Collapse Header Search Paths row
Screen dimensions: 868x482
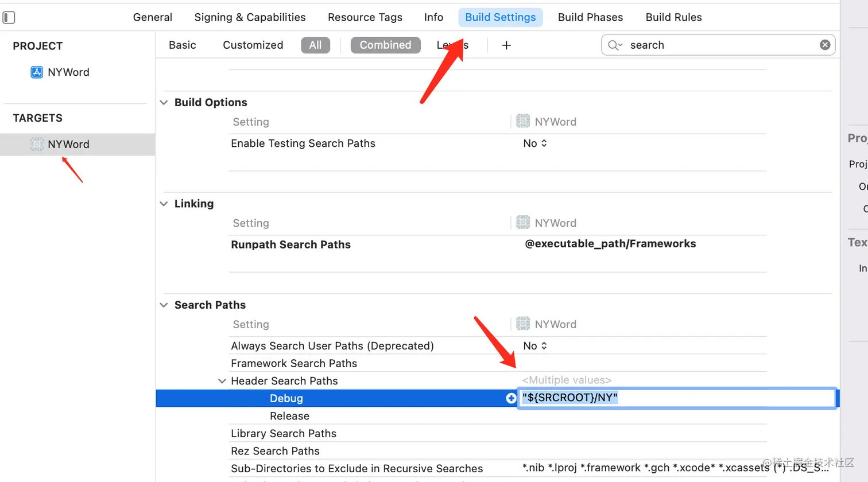click(x=222, y=381)
